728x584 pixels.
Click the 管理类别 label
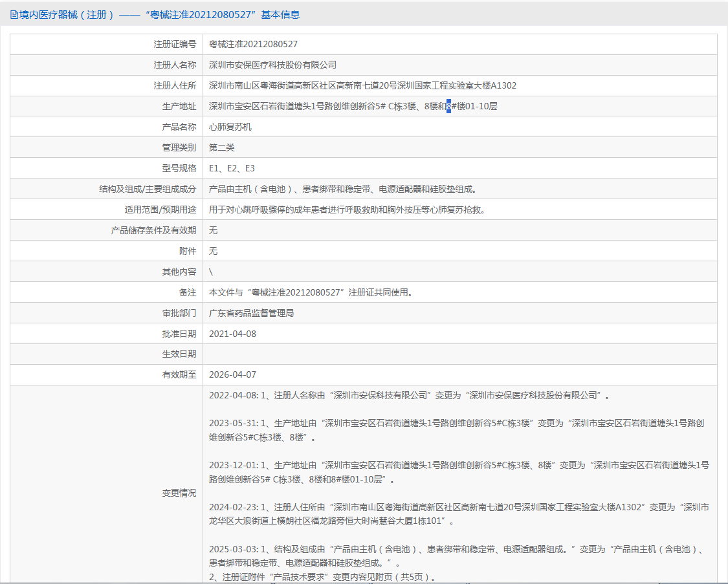179,147
